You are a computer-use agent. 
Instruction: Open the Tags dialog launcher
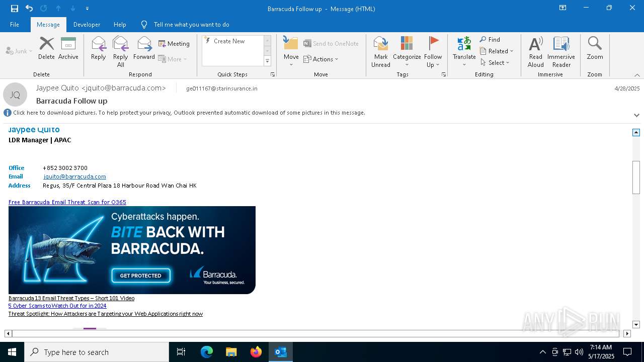click(444, 74)
